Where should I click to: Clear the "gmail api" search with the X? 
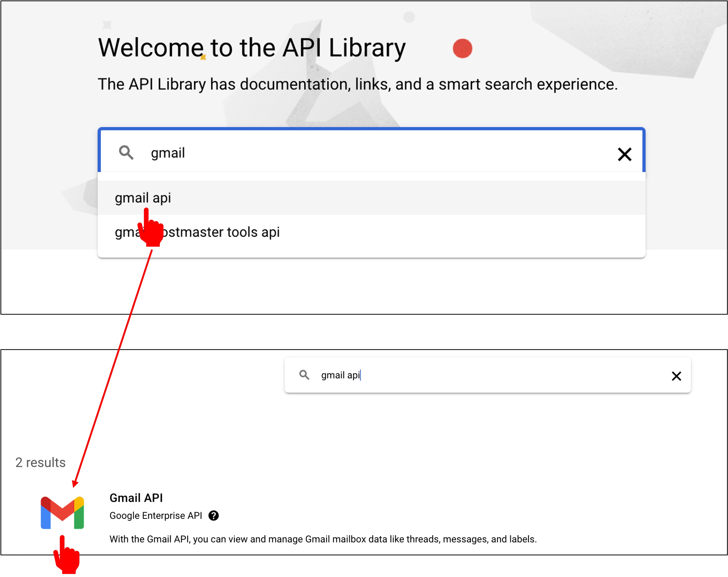(676, 376)
